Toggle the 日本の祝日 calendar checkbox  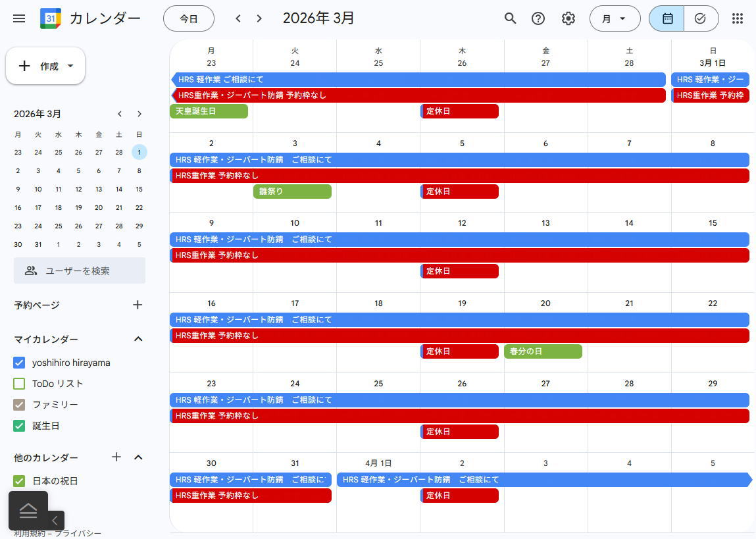click(x=19, y=481)
